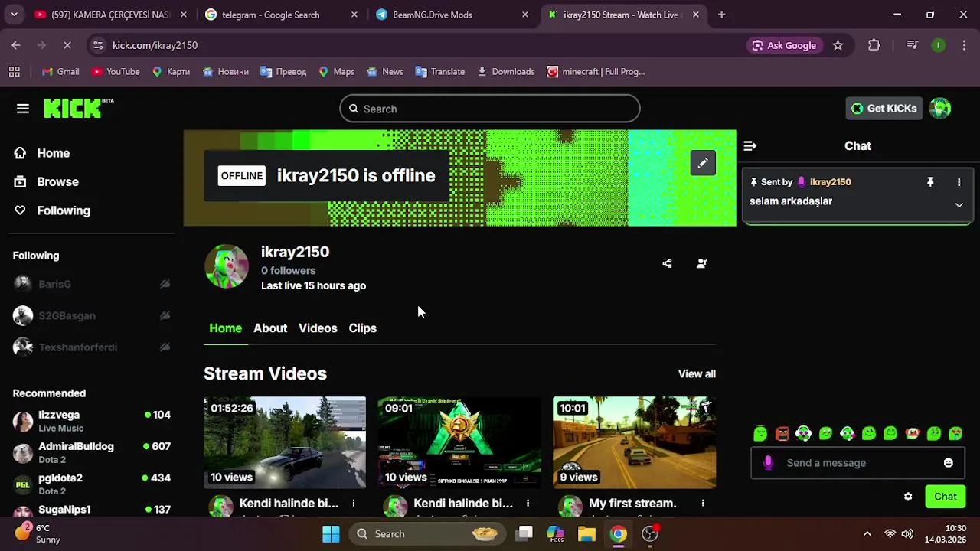Open the 10:01 stream video thumbnail
Screen dimensions: 980x551
[634, 442]
